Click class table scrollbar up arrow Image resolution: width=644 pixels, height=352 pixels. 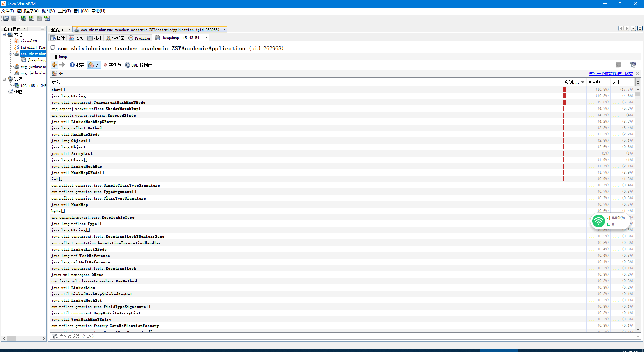click(x=638, y=89)
